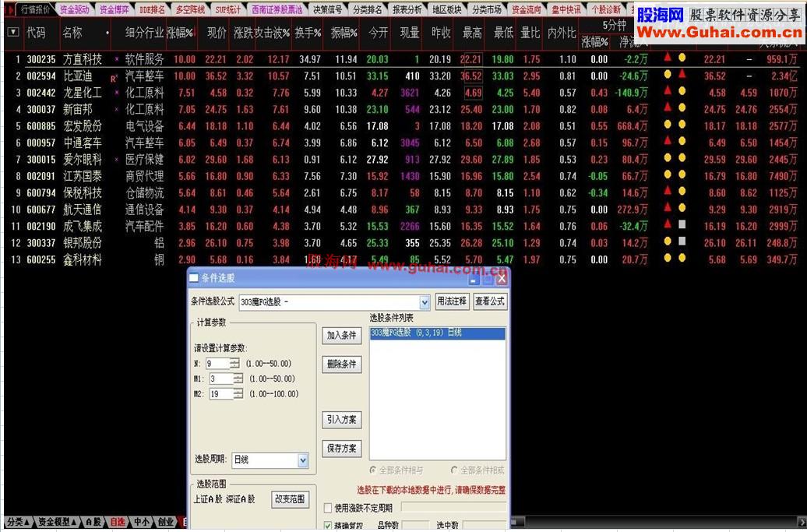Click the M2 parameter spinner arrows
The image size is (807, 532).
(x=238, y=394)
